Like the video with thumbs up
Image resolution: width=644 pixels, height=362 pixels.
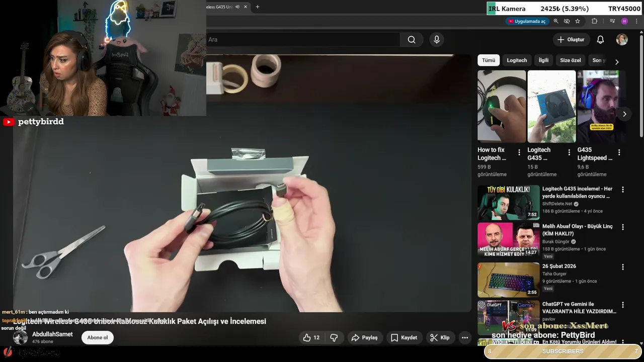[311, 338]
